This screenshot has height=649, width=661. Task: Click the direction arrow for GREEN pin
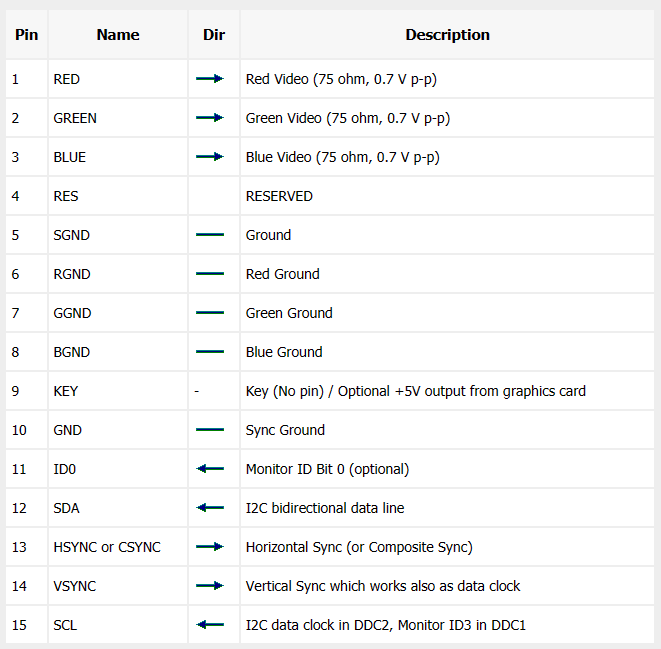210,118
